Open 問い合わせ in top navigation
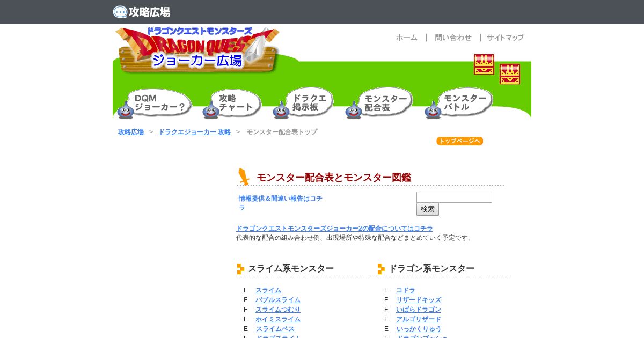The height and width of the screenshot is (338, 644). click(x=453, y=38)
